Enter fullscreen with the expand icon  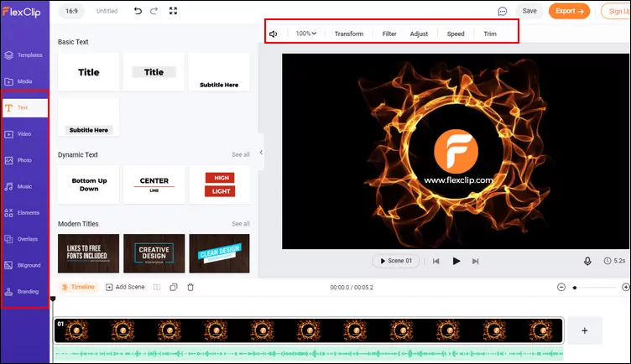pyautogui.click(x=173, y=11)
